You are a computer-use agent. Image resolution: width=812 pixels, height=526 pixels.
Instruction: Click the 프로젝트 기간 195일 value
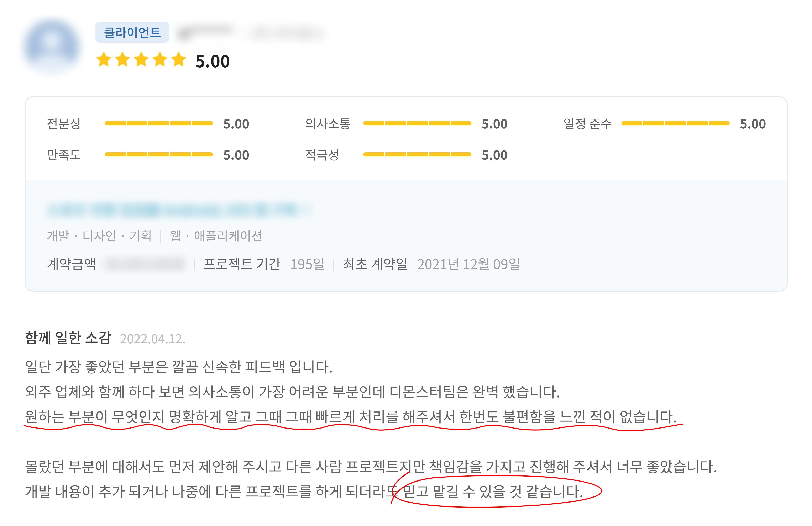pos(307,264)
